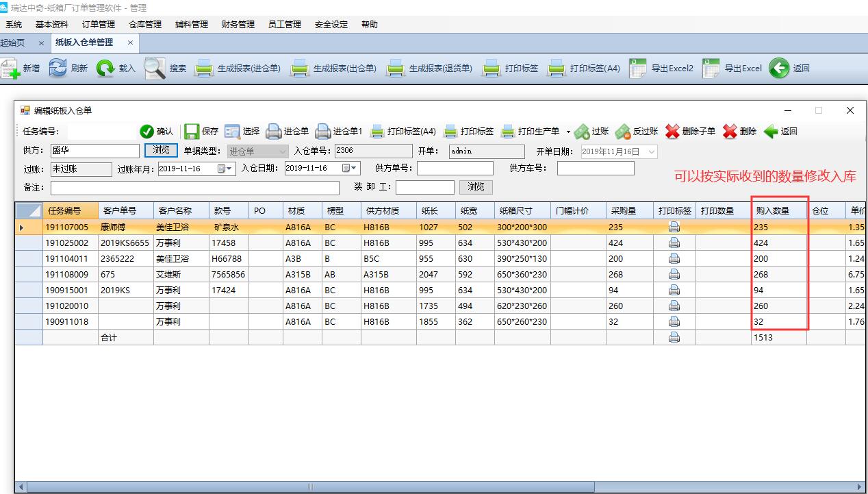Print label for task 191104011 row
The width and height of the screenshot is (868, 494).
(x=674, y=258)
